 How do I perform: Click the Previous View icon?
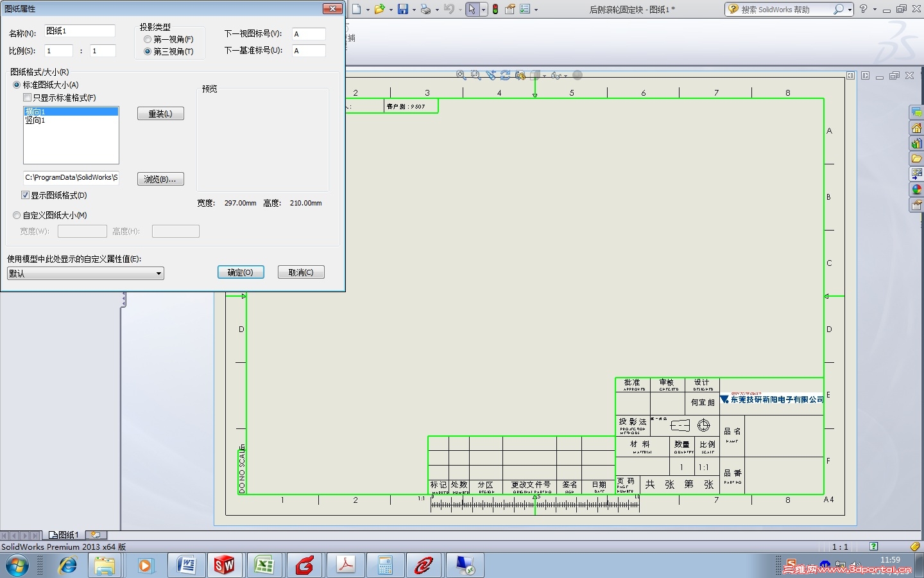[x=491, y=75]
